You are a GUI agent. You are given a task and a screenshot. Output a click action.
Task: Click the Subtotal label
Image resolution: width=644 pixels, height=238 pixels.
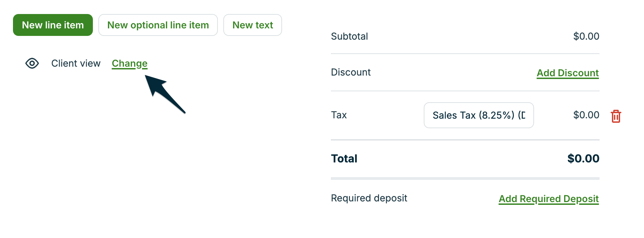pos(349,36)
